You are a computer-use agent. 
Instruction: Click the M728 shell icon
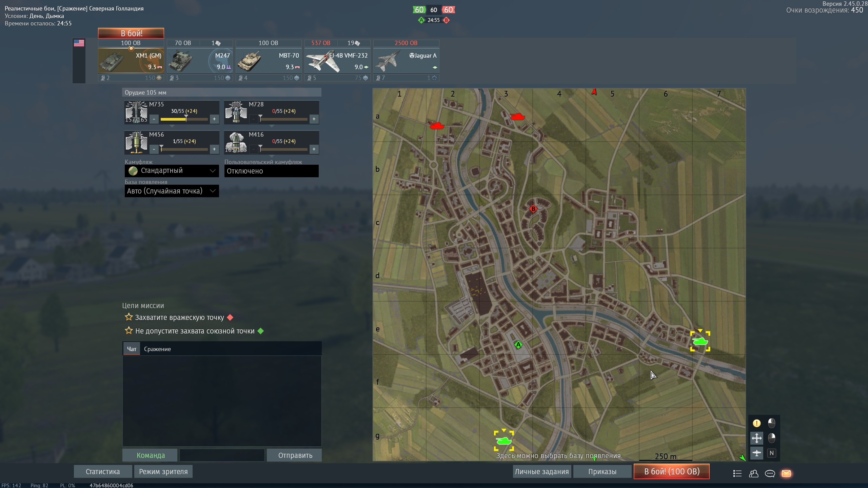[x=236, y=112]
